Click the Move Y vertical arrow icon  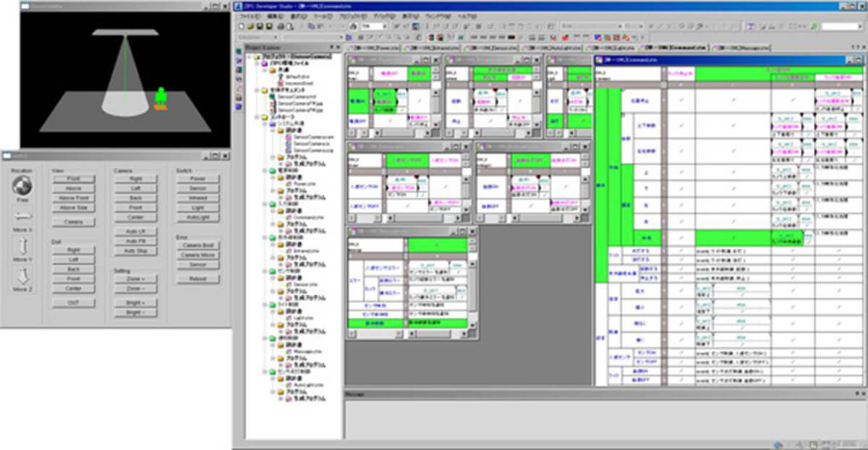(22, 246)
